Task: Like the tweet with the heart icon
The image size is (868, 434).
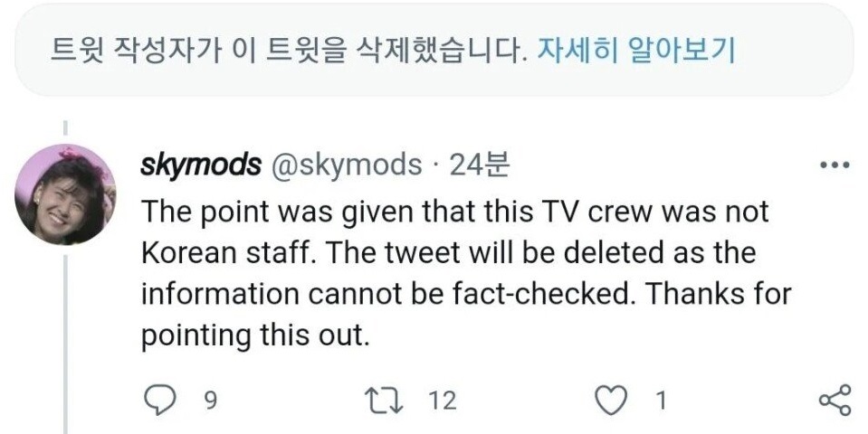Action: click(x=616, y=400)
